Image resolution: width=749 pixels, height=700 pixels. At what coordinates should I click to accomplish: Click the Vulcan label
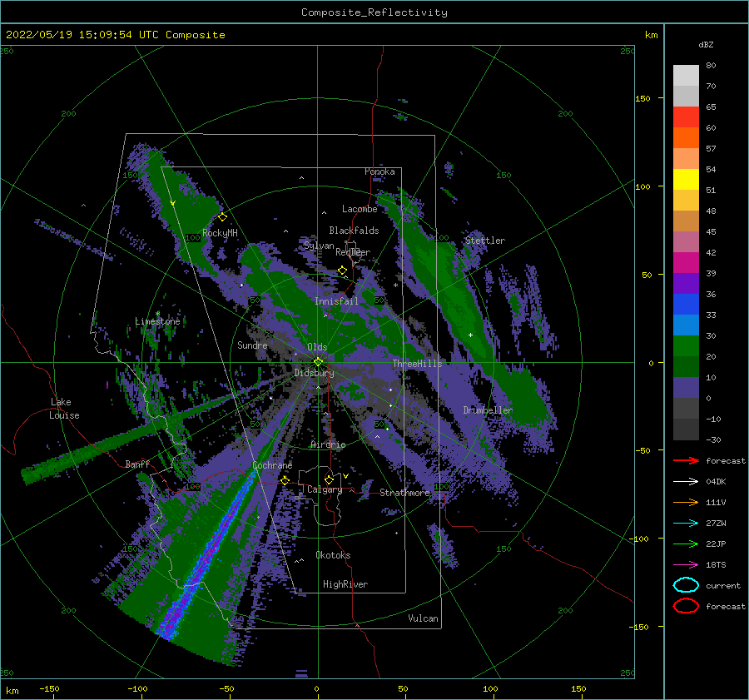pos(424,618)
